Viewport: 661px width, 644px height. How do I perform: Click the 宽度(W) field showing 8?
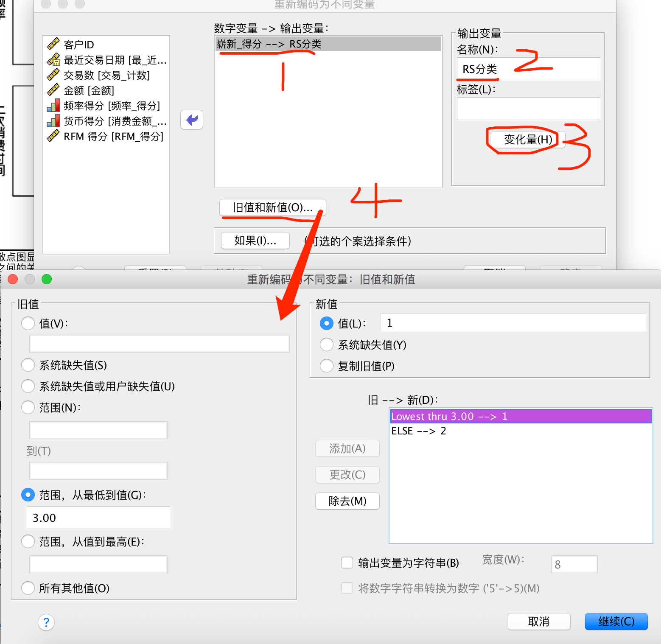click(574, 564)
